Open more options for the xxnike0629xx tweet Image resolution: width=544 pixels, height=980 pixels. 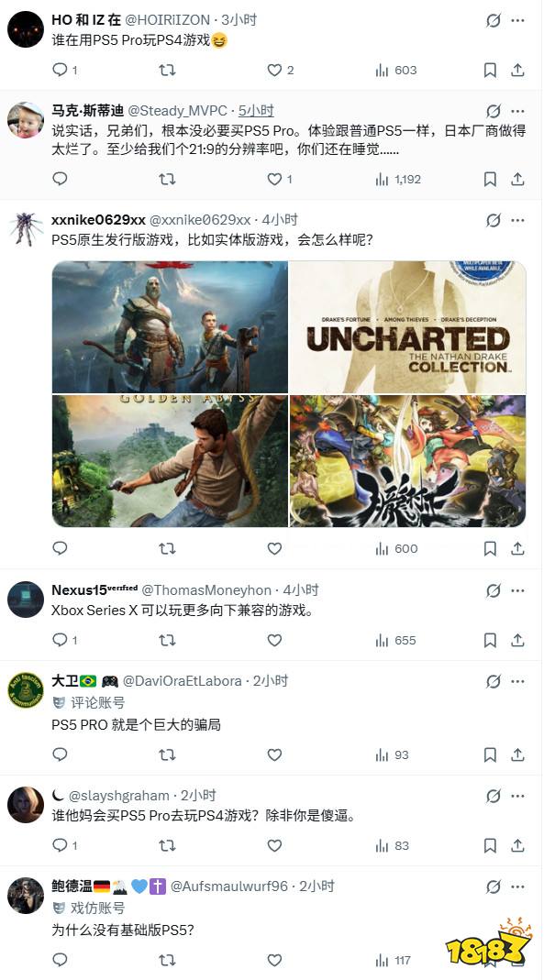[517, 220]
